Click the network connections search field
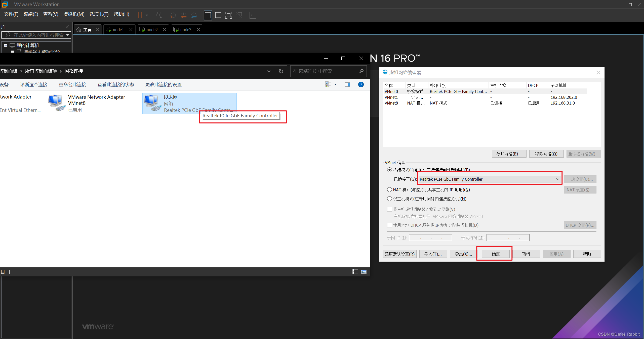 pyautogui.click(x=325, y=71)
